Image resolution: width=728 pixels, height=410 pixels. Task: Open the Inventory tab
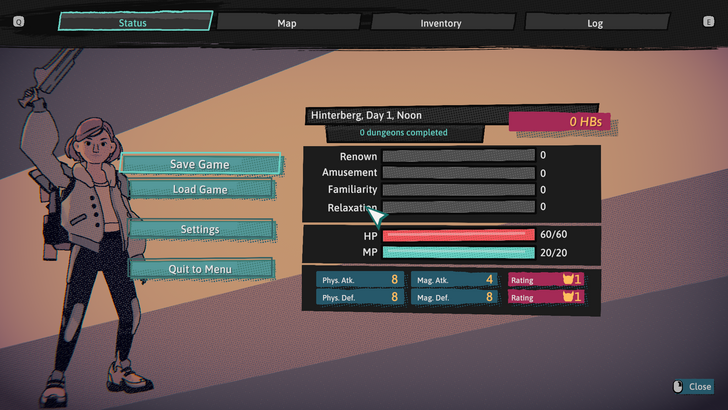[440, 22]
